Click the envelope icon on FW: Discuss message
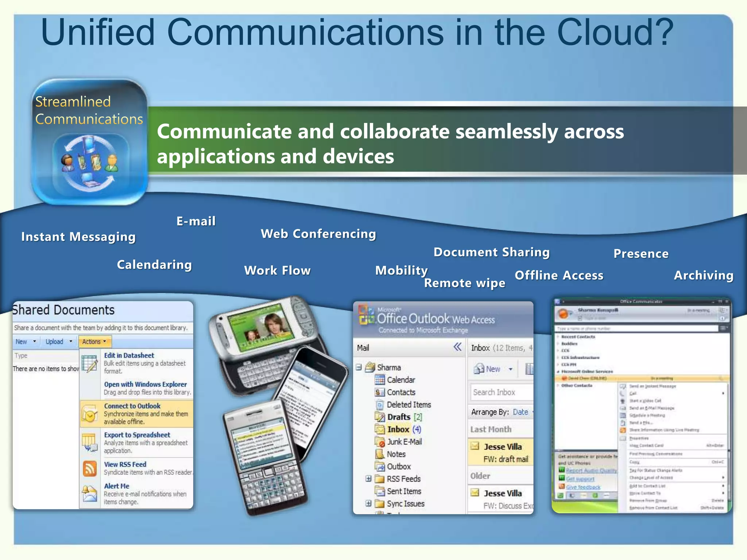747x560 pixels. (475, 493)
